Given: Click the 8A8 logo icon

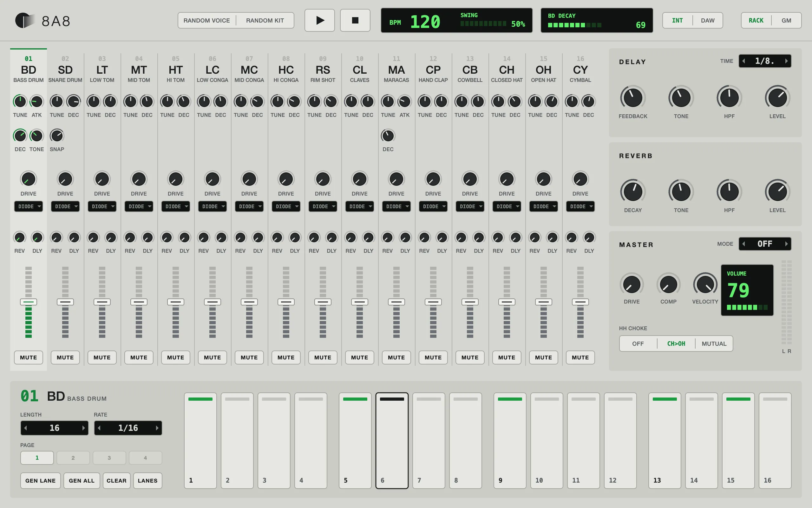Looking at the screenshot, I should 24,21.
